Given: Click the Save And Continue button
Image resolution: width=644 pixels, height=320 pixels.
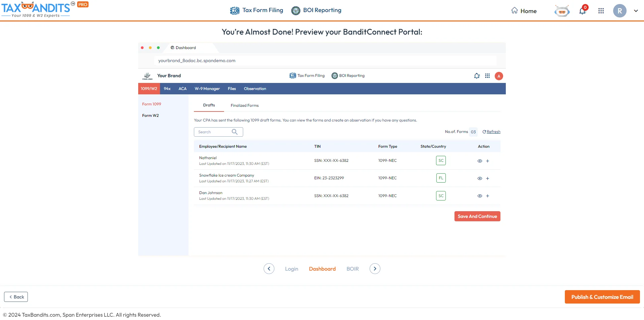Looking at the screenshot, I should click(477, 216).
